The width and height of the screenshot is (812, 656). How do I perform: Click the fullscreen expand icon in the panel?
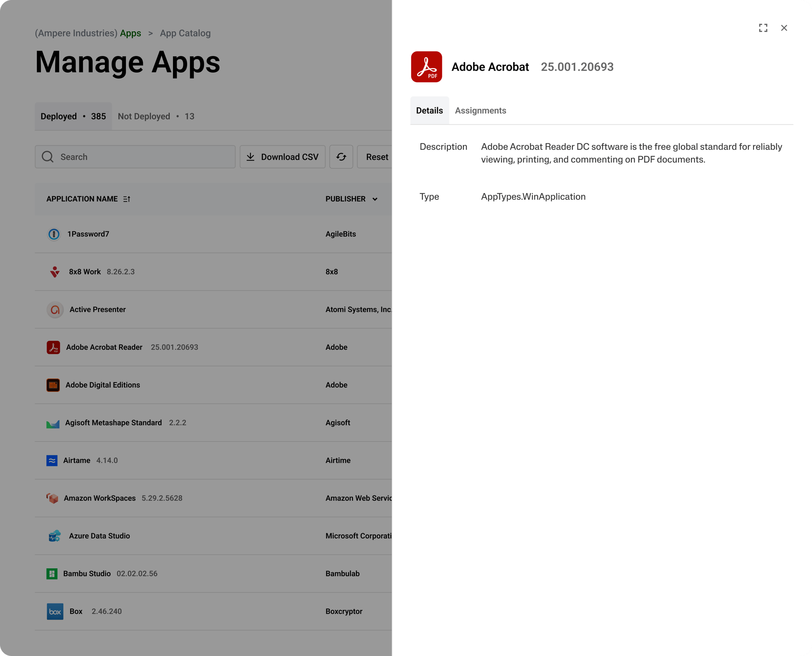[x=763, y=28]
